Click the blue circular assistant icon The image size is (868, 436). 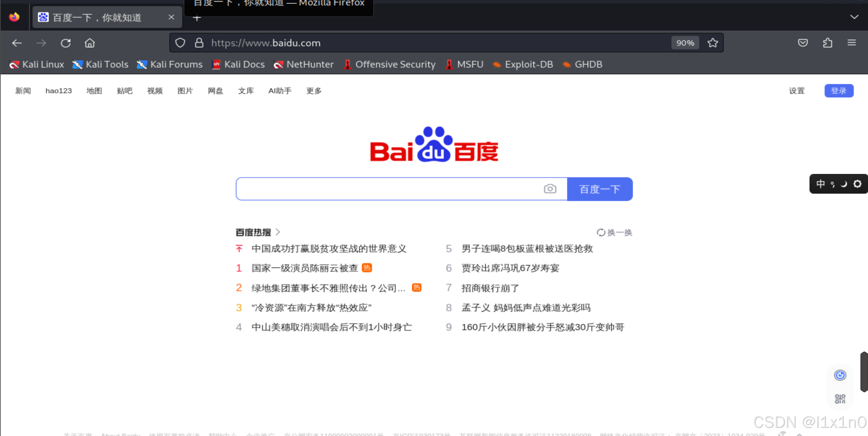tap(840, 375)
